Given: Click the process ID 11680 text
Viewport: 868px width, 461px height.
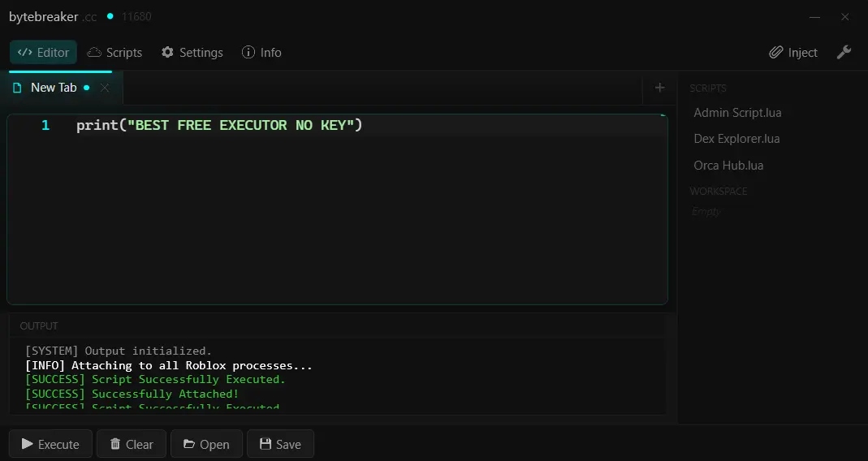Looking at the screenshot, I should point(136,16).
